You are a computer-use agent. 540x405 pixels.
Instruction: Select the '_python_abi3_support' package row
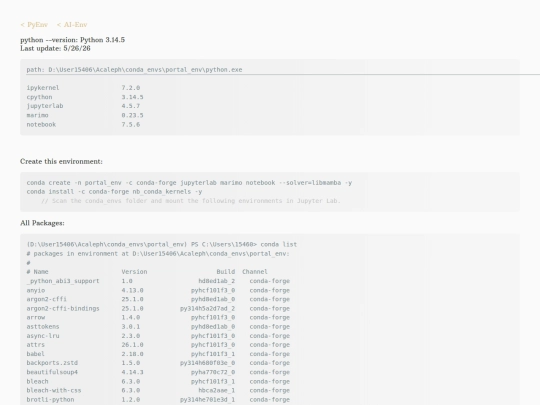158,281
